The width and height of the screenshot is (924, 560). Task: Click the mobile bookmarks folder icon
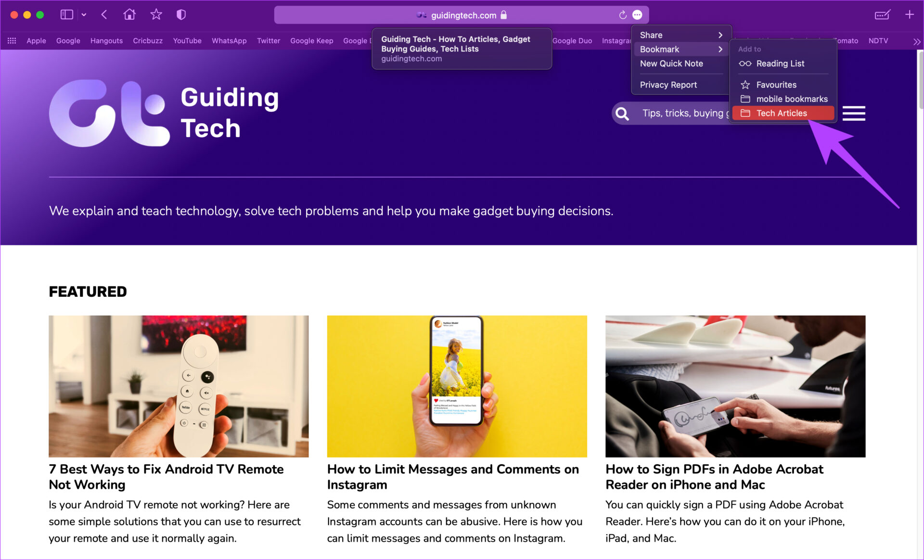tap(745, 99)
